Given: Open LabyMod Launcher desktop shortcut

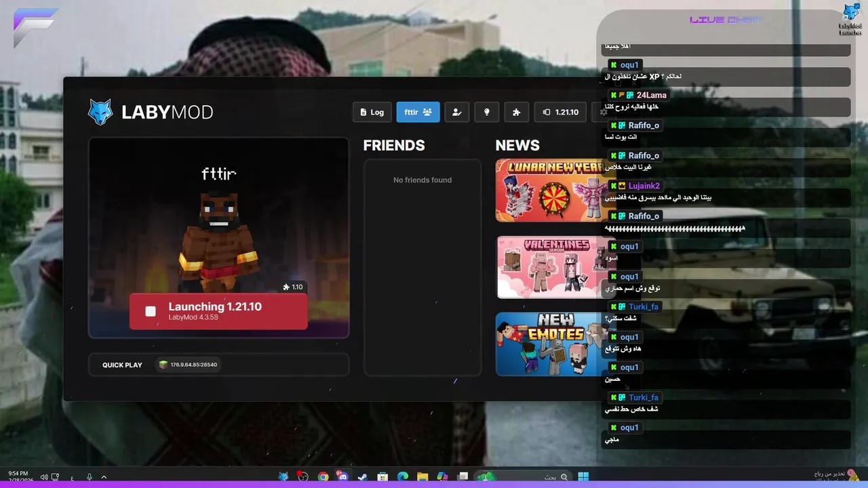Looking at the screenshot, I should tap(850, 19).
